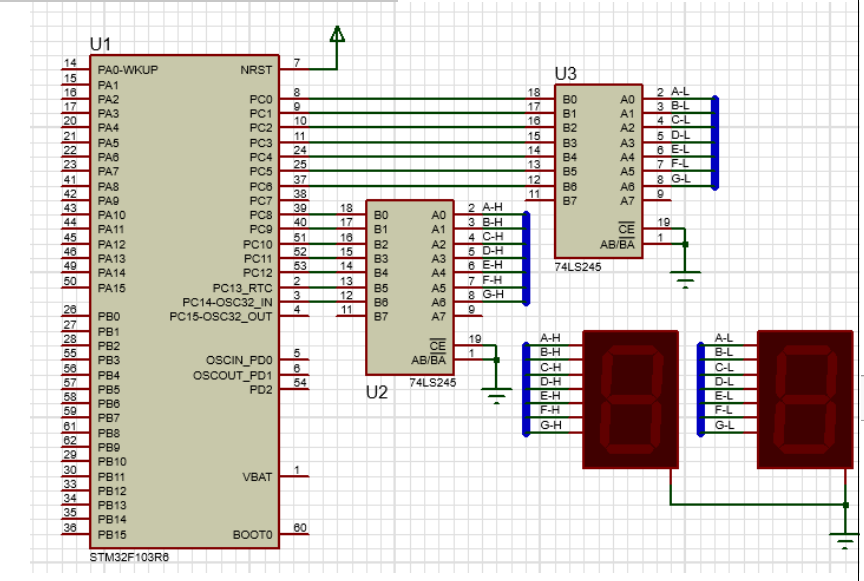The width and height of the screenshot is (864, 581).
Task: Click pin number 14 next to PA0-WKUP
Action: click(x=70, y=63)
